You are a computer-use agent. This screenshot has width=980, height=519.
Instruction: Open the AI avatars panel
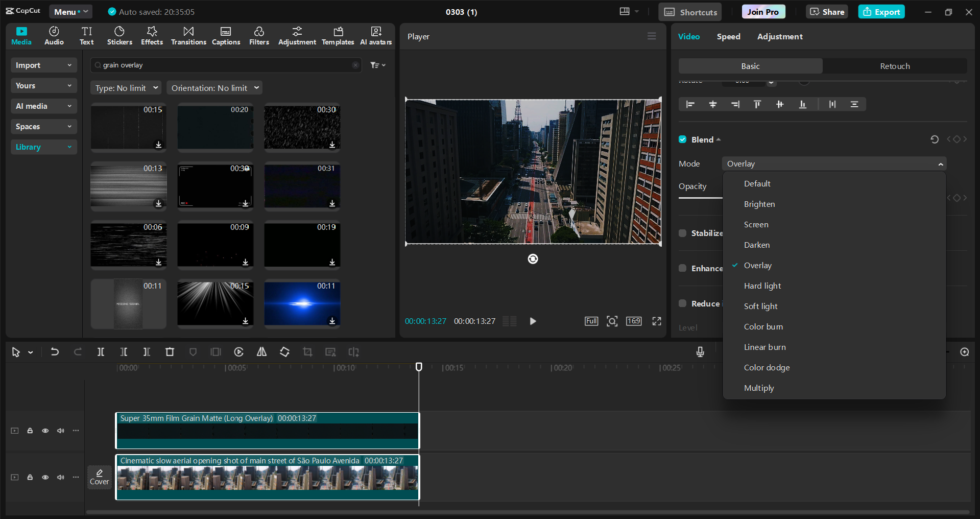coord(375,35)
